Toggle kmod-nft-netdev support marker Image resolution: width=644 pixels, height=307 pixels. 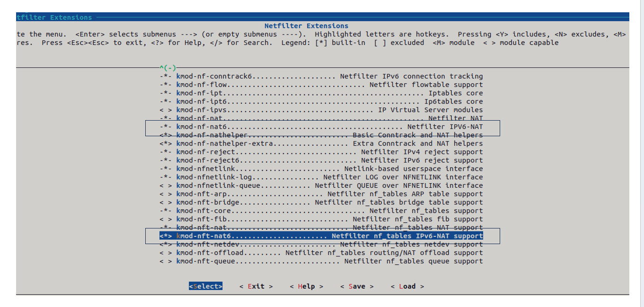166,245
